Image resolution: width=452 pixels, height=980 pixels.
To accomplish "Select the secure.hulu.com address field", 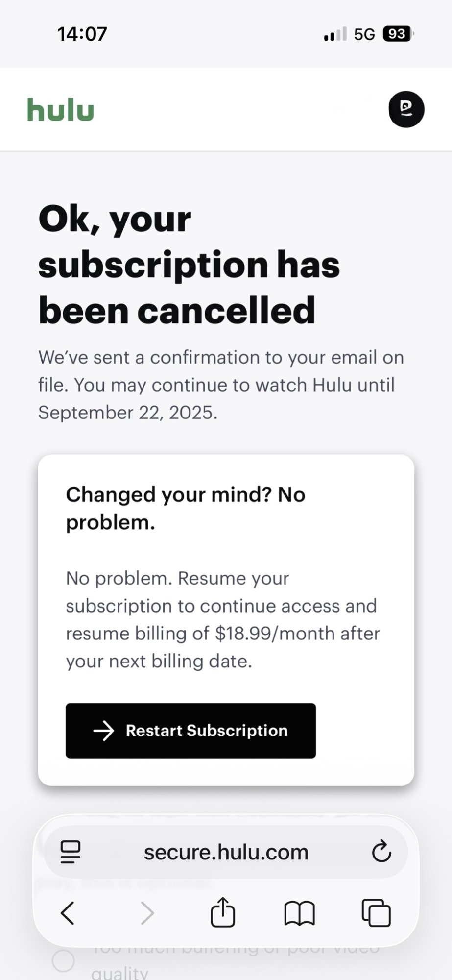I will pyautogui.click(x=226, y=852).
